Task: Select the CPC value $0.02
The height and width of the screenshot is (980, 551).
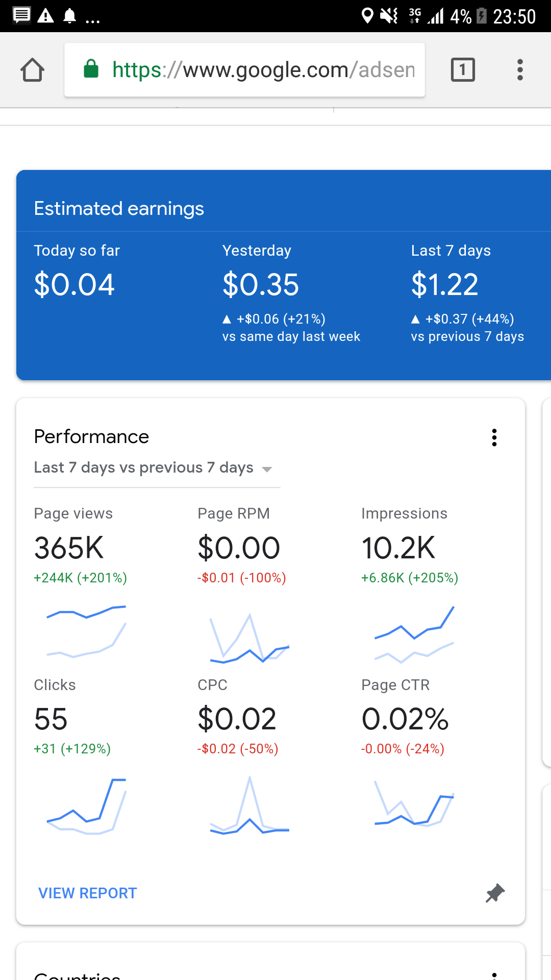Action: 237,719
